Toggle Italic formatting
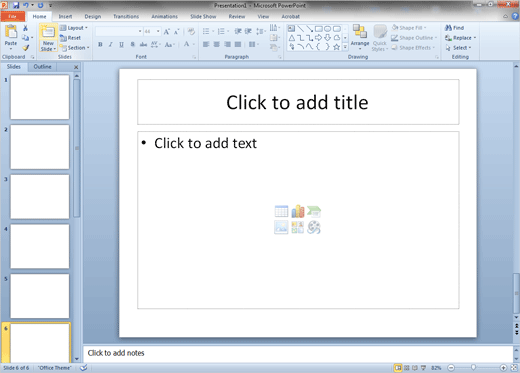The image size is (520, 373). 111,44
